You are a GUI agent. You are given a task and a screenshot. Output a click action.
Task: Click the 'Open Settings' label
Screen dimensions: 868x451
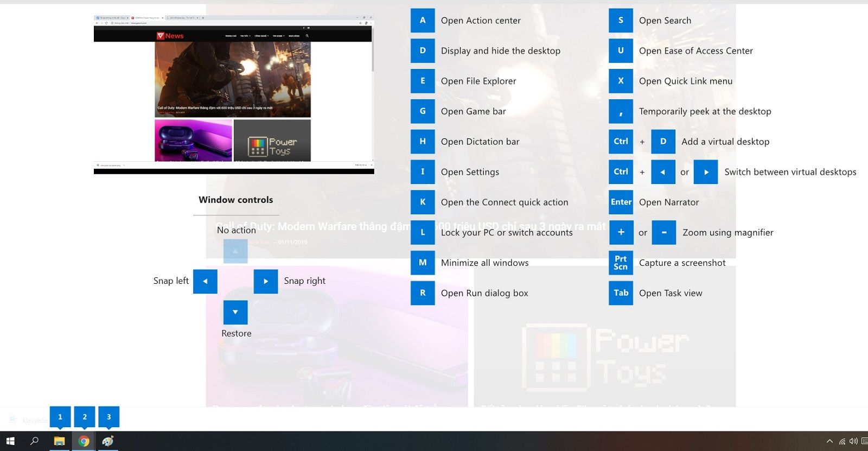point(470,172)
